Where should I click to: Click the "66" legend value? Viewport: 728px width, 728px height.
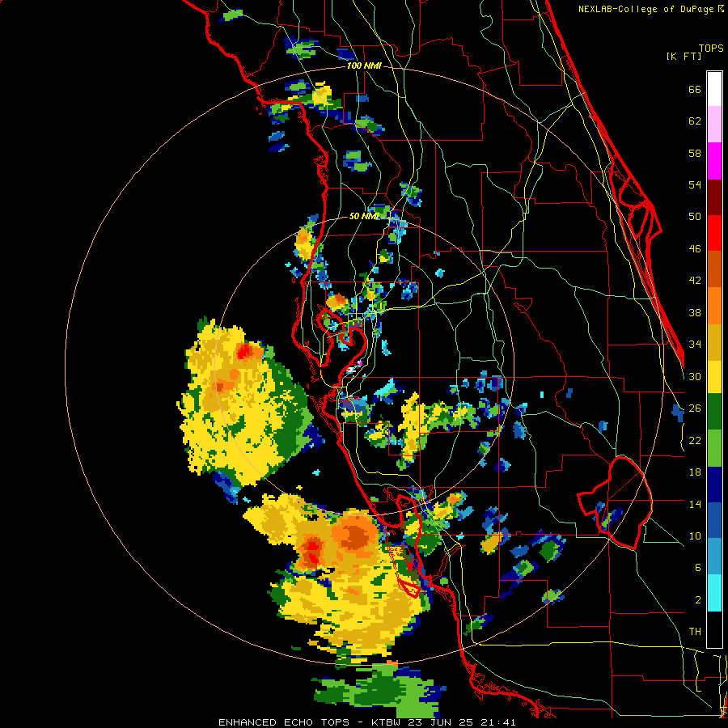coord(695,89)
